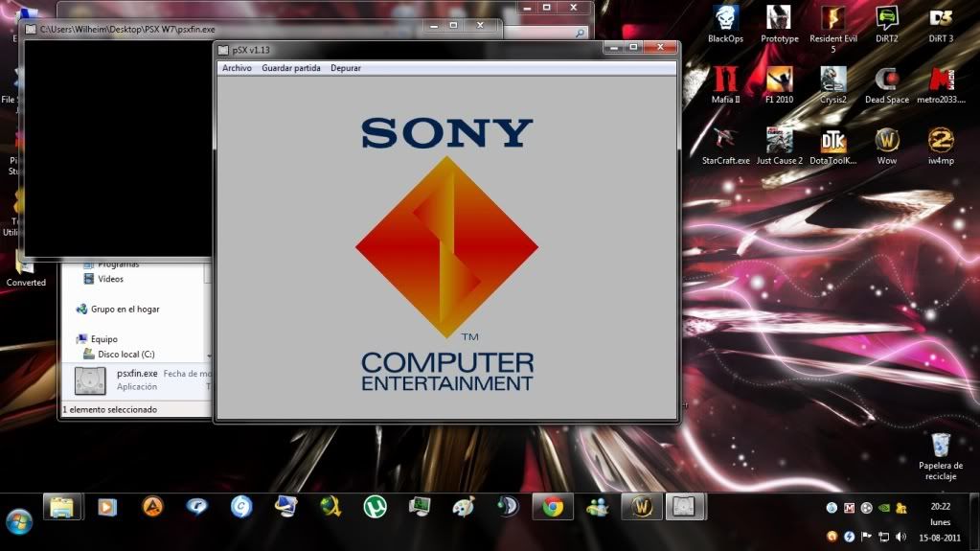Open the media player taskbar icon
Image resolution: width=980 pixels, height=551 pixels.
click(107, 507)
